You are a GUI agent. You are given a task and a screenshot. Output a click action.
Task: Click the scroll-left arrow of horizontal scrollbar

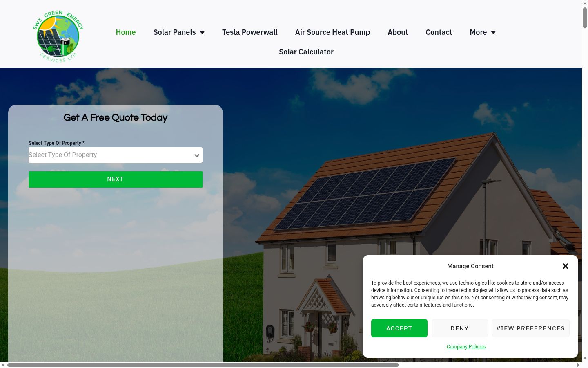tap(3, 365)
